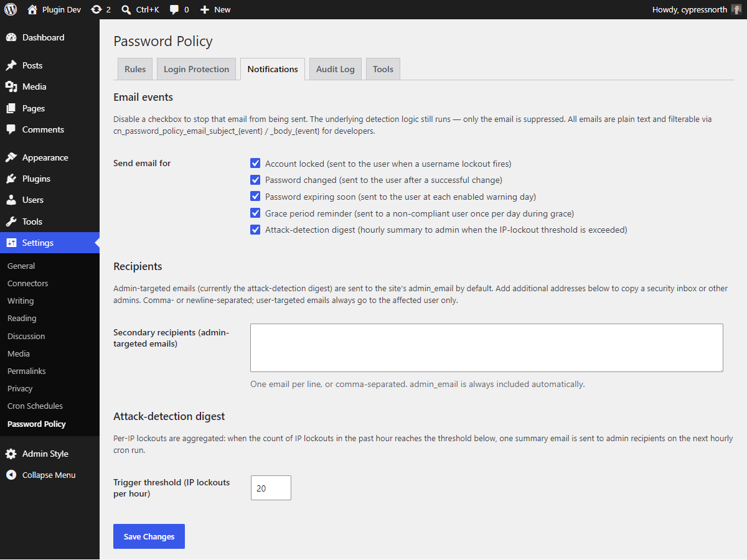Click the Comments bubble icon in the sidebar

pos(11,129)
